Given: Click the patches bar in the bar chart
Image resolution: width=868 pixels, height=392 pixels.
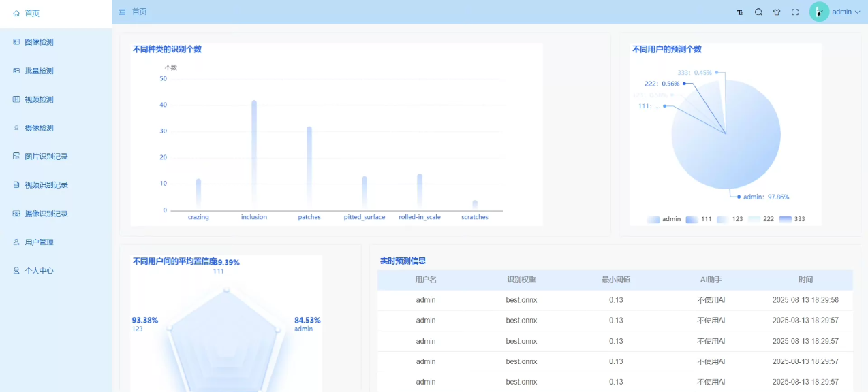Looking at the screenshot, I should pos(309,168).
